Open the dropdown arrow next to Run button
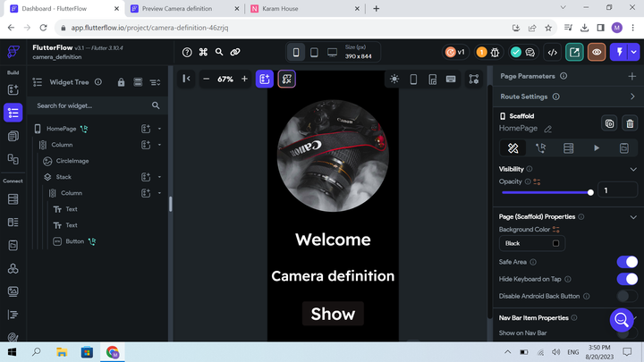The width and height of the screenshot is (644, 362). tap(633, 53)
